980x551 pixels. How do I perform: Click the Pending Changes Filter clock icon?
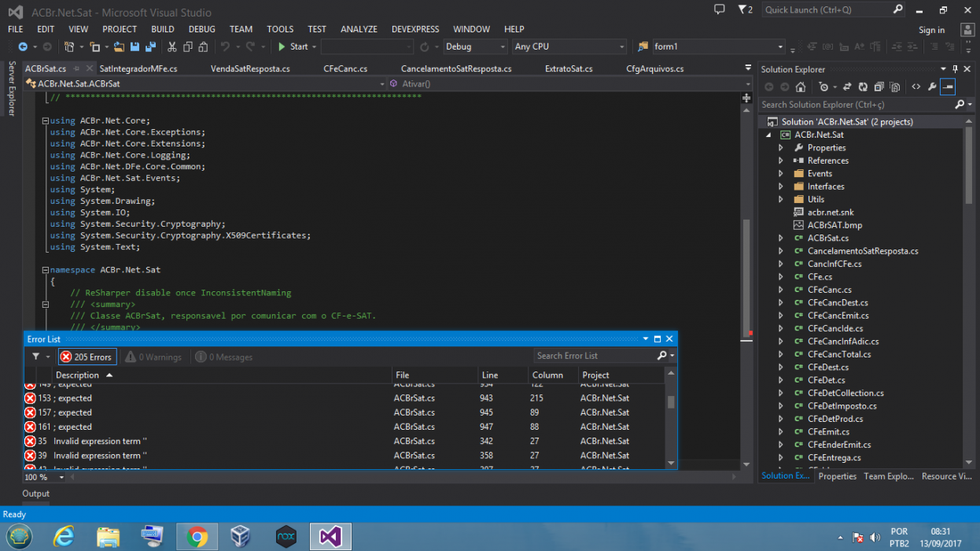coord(823,87)
